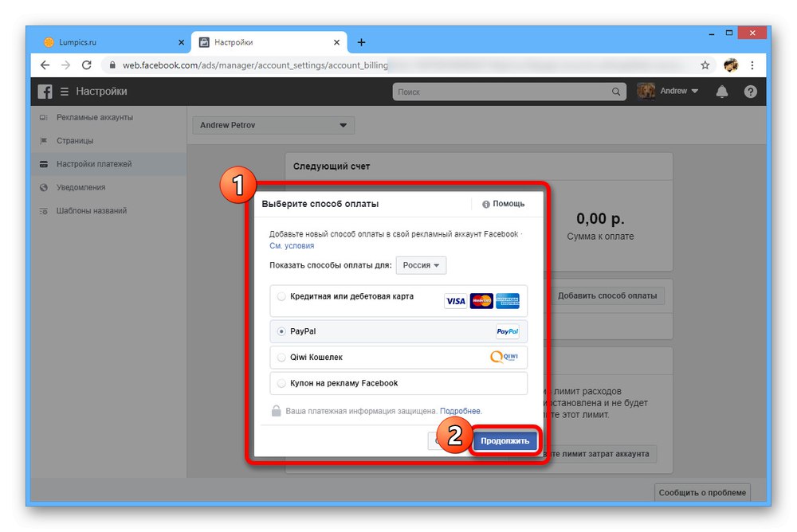Image resolution: width=797 pixels, height=532 pixels.
Task: Open Chrome three-dot menu
Action: tap(752, 65)
